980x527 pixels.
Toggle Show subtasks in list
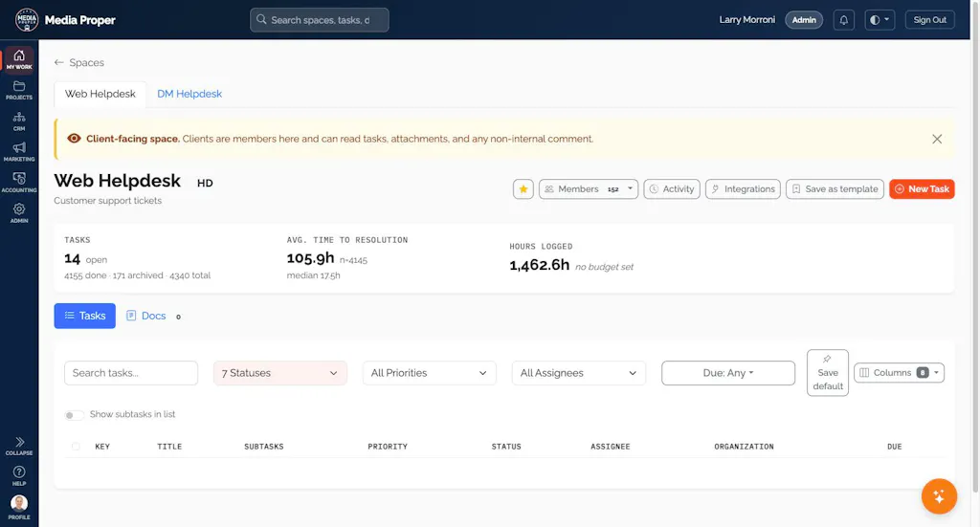click(x=74, y=414)
